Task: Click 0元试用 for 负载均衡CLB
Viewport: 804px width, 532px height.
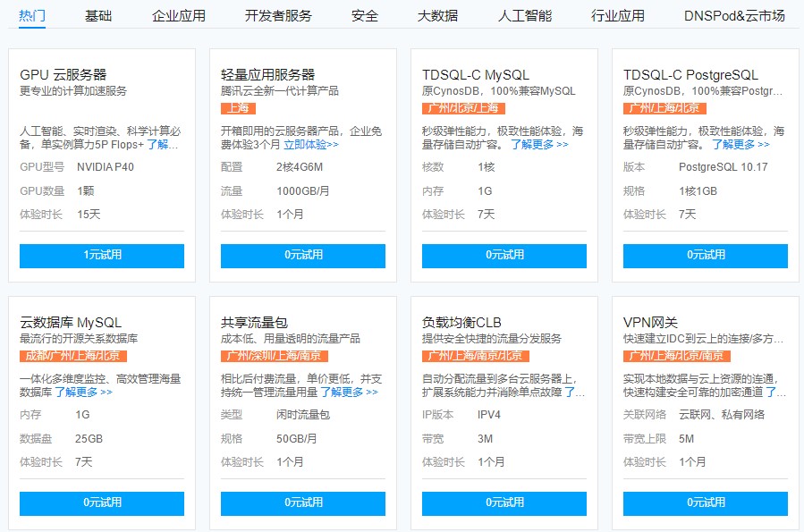Action: click(504, 503)
